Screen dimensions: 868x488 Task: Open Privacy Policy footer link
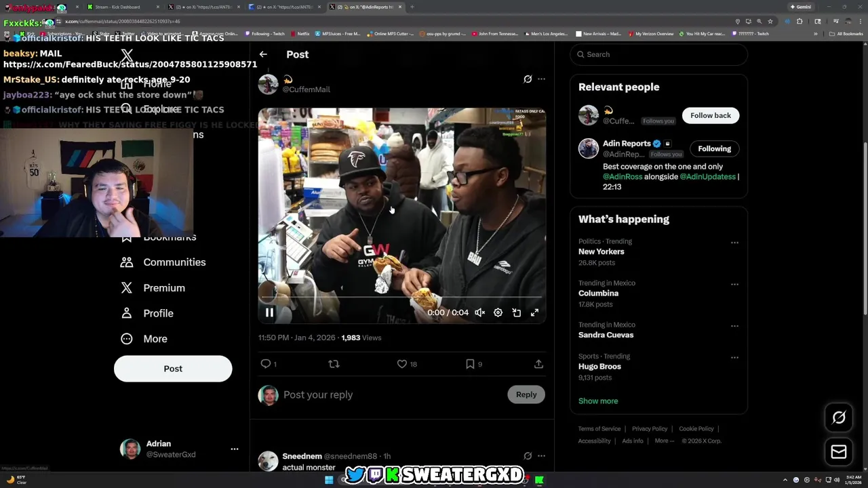[x=650, y=429]
